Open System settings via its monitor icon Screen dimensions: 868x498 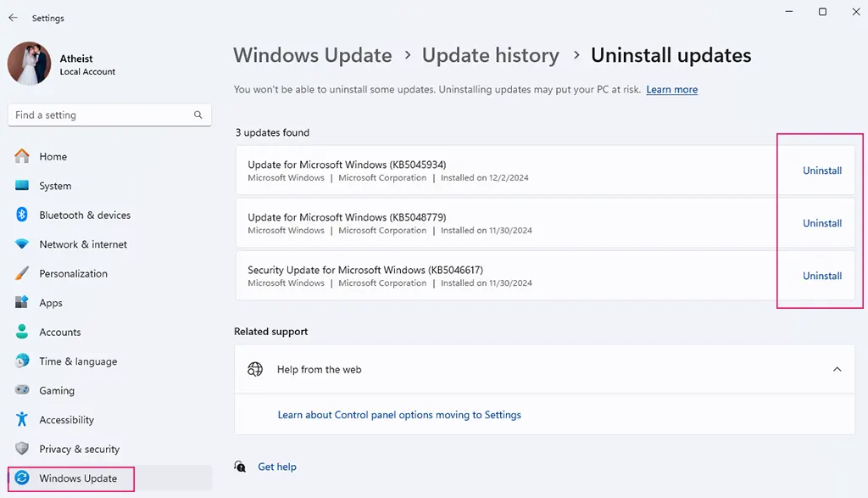(x=23, y=186)
